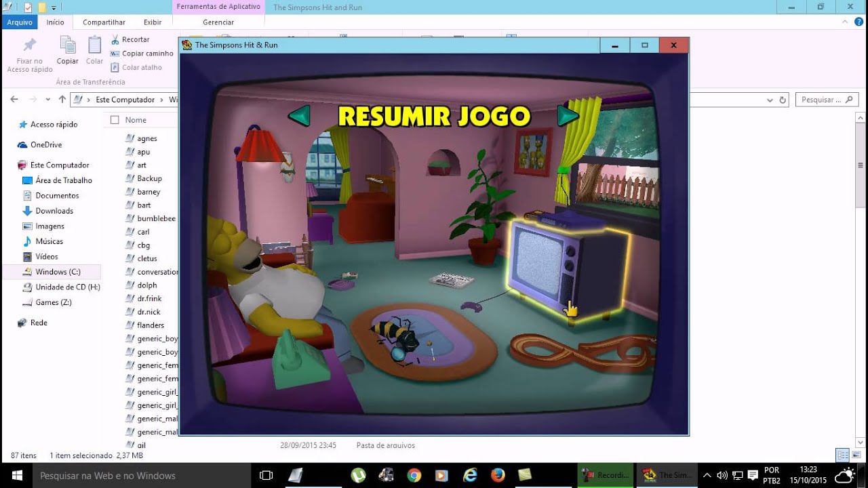Open the Action Center notification icon
868x488 pixels.
click(753, 475)
